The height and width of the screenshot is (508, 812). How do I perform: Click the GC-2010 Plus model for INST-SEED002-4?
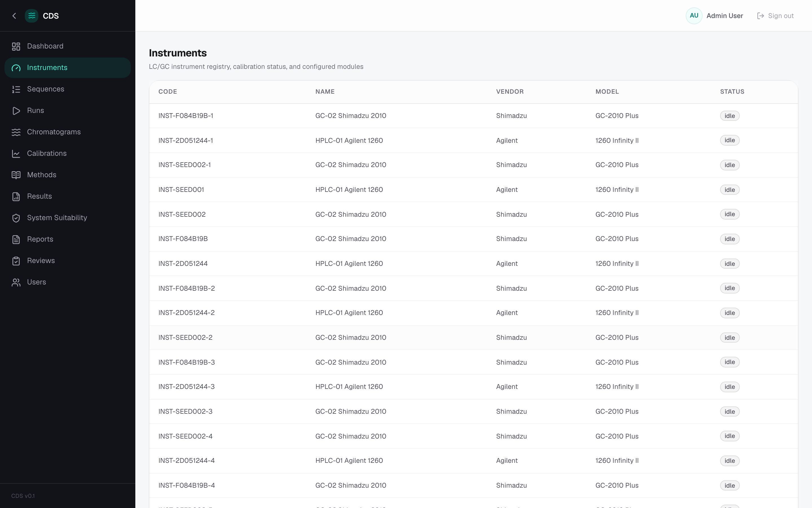click(x=617, y=436)
